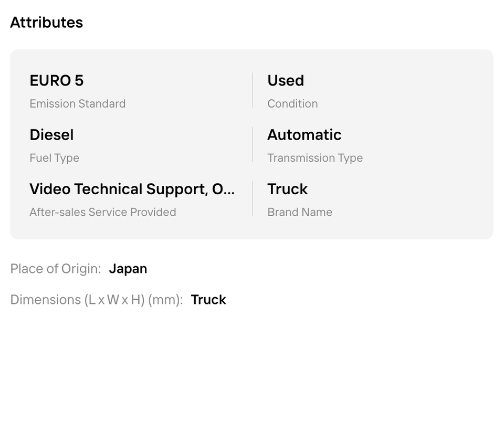Viewport: 504px width, 432px height.
Task: Click the divider between Diesel and Automatic
Action: point(253,144)
